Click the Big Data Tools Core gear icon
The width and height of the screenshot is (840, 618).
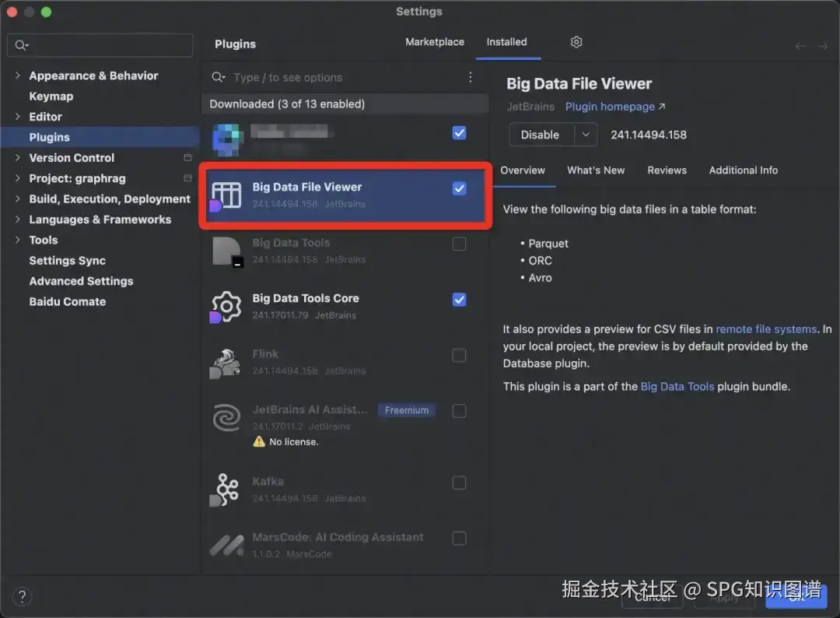click(226, 307)
